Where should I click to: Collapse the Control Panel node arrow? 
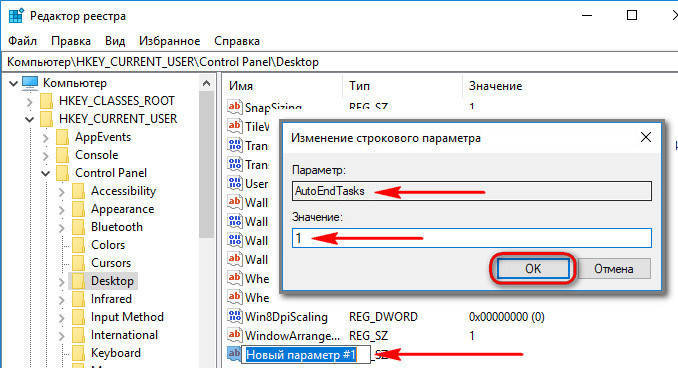(x=46, y=173)
